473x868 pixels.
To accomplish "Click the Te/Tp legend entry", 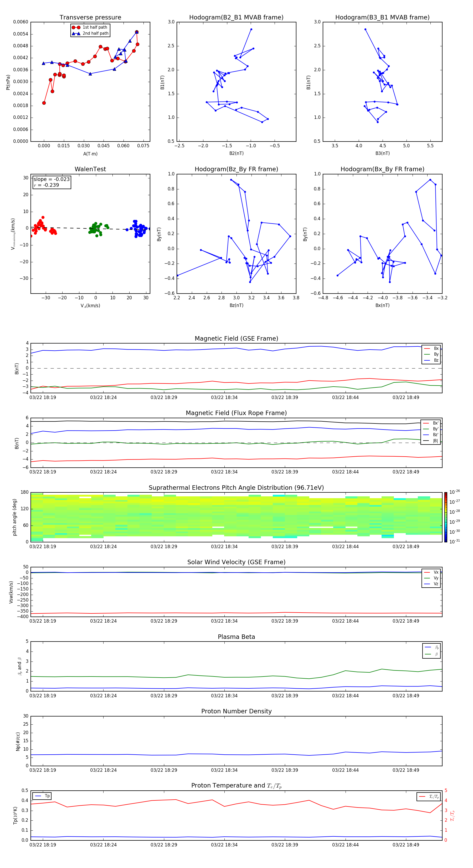I will 429,796.
